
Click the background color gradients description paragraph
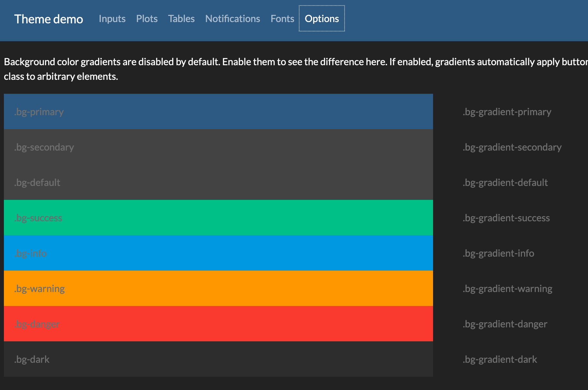(x=296, y=69)
